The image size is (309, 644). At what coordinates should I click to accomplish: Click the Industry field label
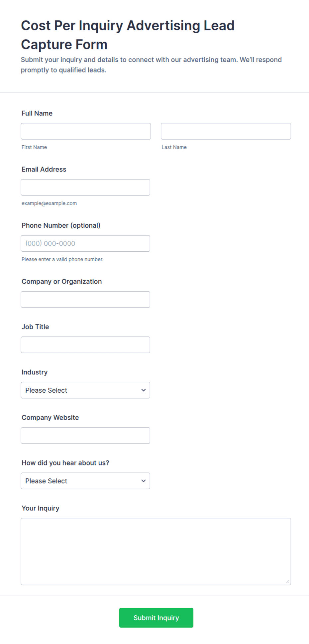35,372
